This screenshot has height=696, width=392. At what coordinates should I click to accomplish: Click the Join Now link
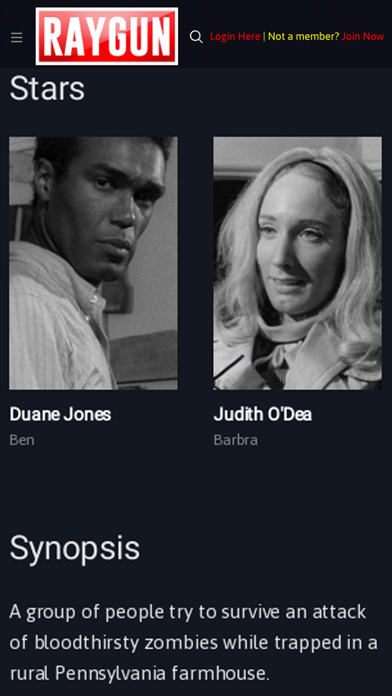pyautogui.click(x=363, y=36)
